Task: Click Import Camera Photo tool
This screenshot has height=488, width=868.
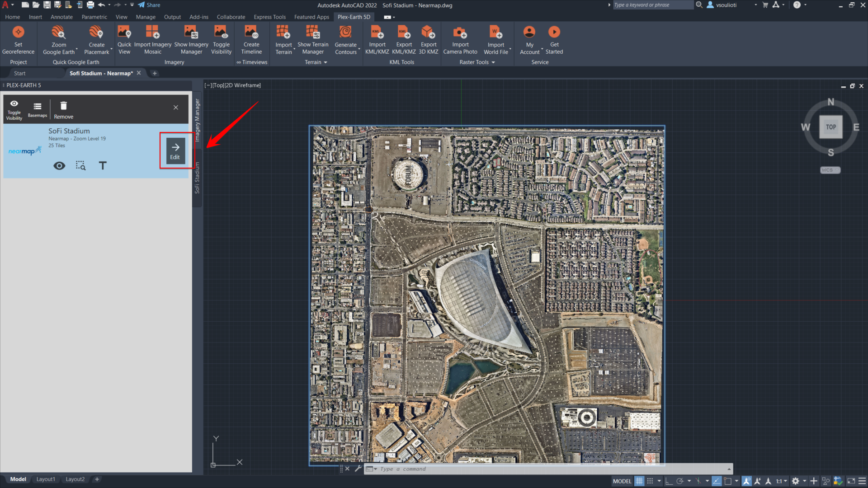Action: [460, 40]
